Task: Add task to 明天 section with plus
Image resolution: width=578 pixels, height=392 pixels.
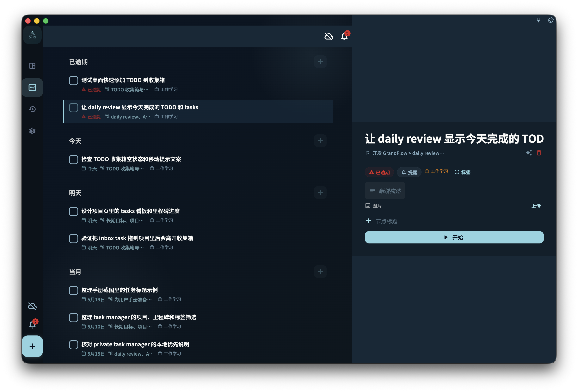Action: point(320,193)
